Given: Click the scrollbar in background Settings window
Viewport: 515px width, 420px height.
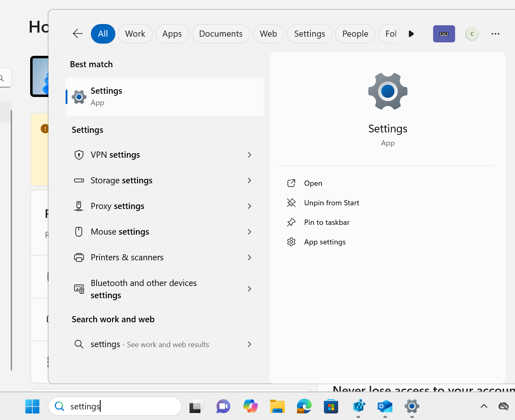Looking at the screenshot, I should click(11, 240).
